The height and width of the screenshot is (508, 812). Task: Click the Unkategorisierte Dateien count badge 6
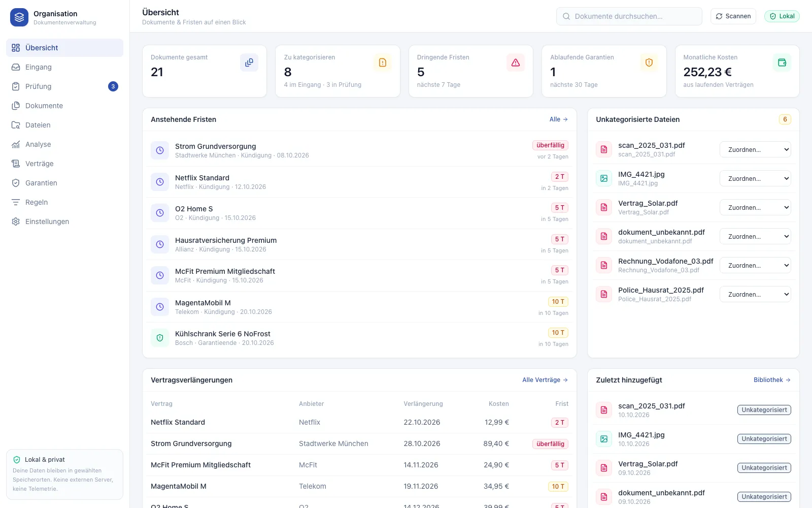[x=785, y=119]
